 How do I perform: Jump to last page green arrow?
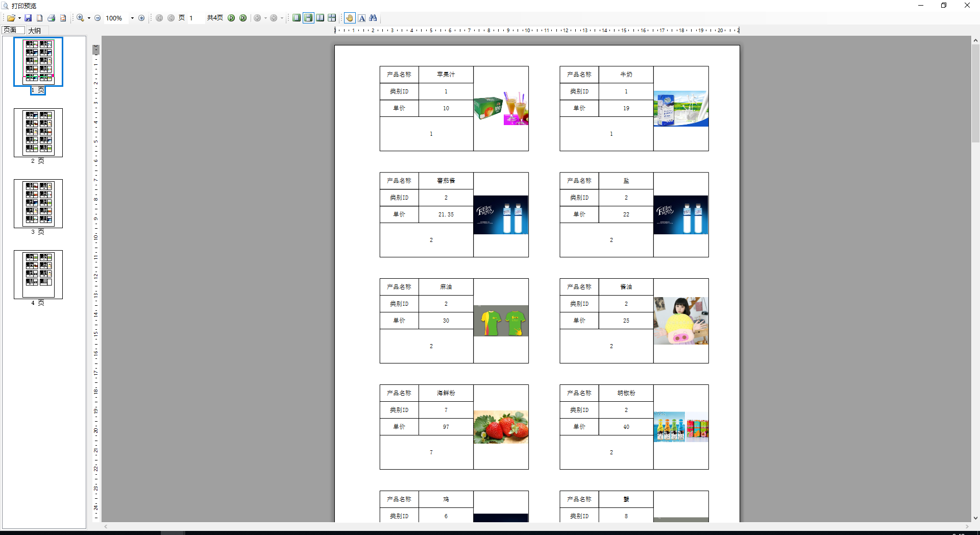(x=243, y=18)
